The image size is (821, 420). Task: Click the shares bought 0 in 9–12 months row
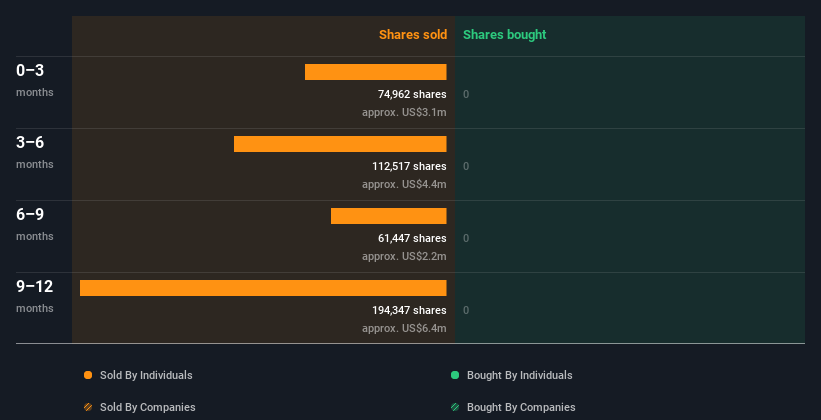[x=466, y=311]
